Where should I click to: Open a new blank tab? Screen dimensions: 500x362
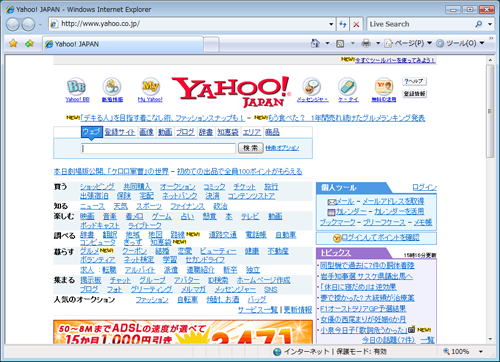211,44
